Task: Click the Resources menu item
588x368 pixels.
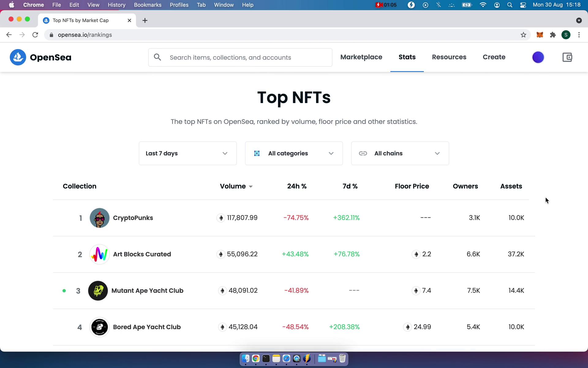Action: 449,57
